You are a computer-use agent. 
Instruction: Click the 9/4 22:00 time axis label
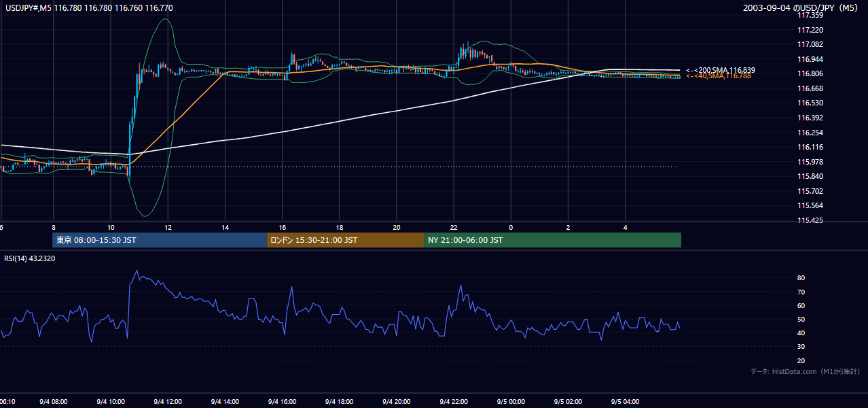point(453,402)
